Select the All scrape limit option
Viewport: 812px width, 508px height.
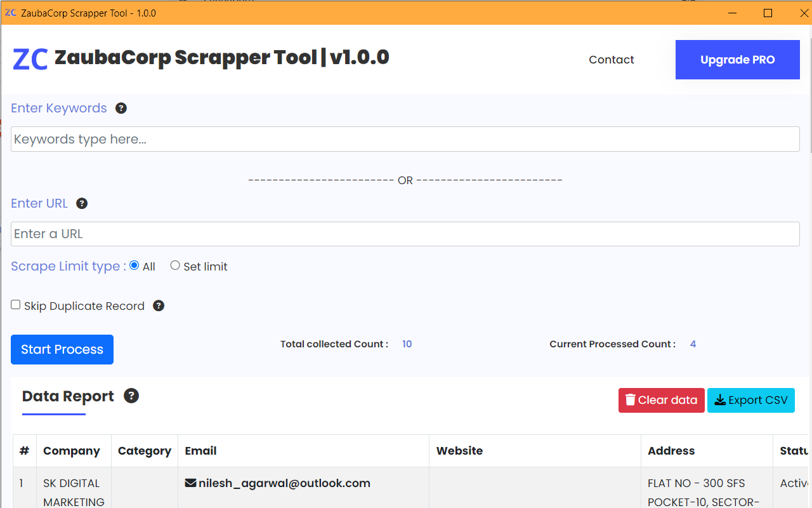click(134, 265)
